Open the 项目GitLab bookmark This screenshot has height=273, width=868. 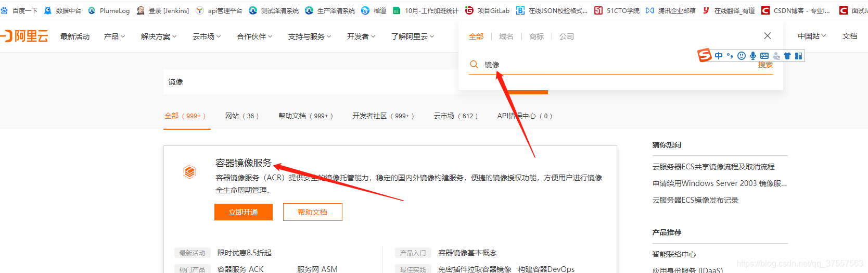(488, 10)
